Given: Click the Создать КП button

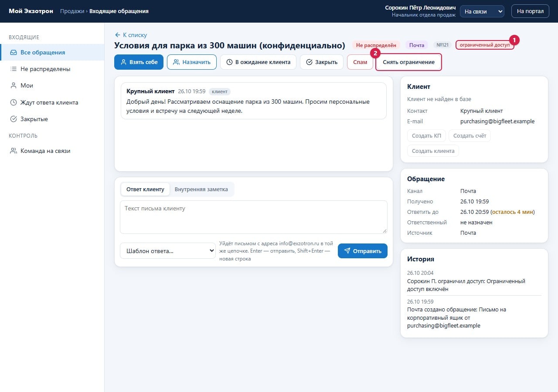Looking at the screenshot, I should pyautogui.click(x=426, y=136).
